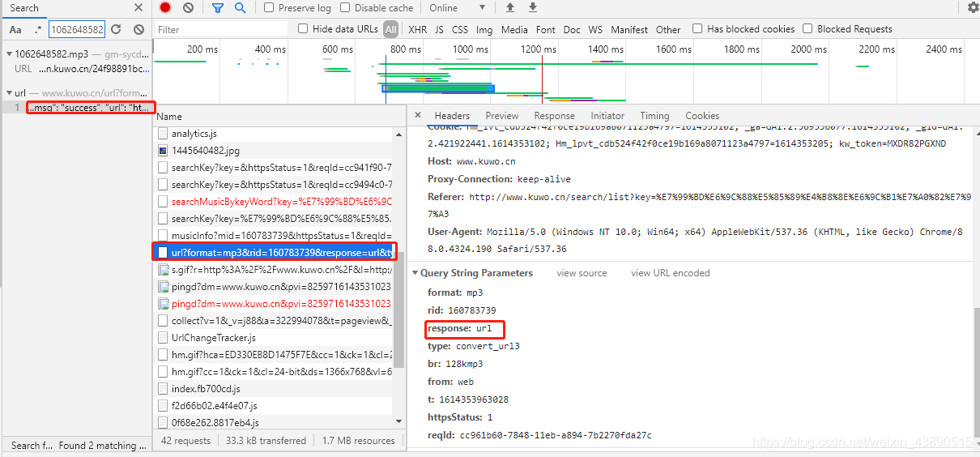980x457 pixels.
Task: Clear the network log
Action: (188, 7)
